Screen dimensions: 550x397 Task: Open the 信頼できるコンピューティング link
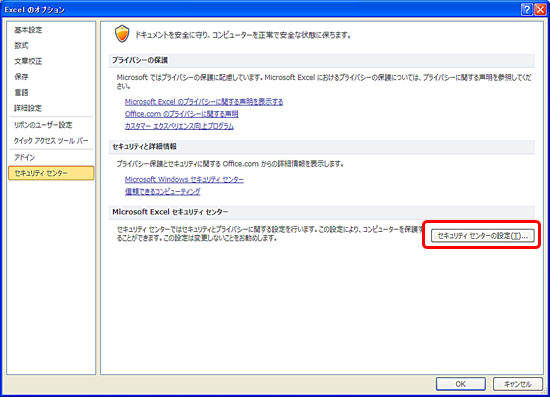pyautogui.click(x=163, y=191)
